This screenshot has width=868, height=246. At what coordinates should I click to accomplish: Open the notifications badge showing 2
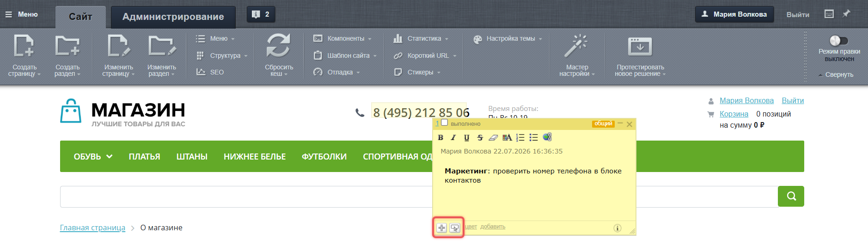(x=261, y=14)
